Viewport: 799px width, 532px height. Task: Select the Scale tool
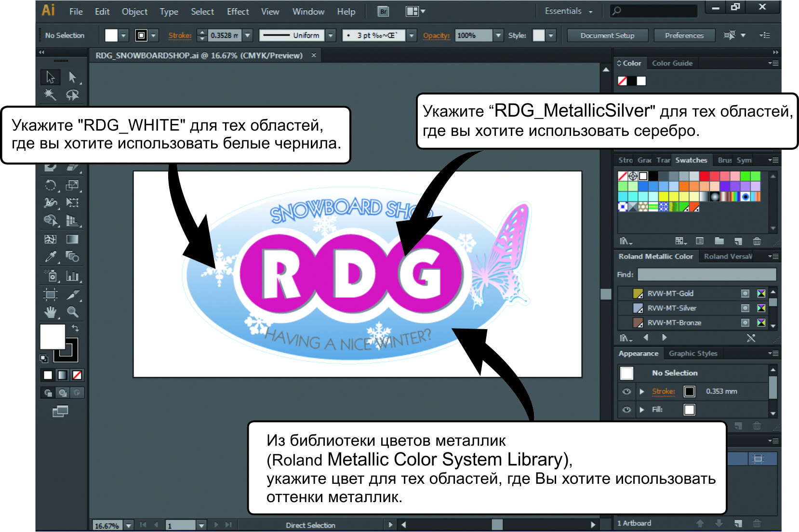pyautogui.click(x=72, y=185)
